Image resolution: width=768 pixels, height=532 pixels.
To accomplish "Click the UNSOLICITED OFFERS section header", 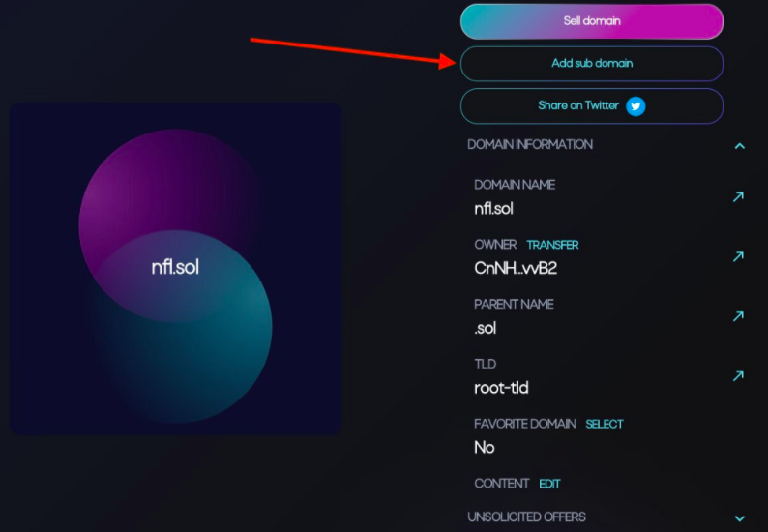I will point(526,517).
